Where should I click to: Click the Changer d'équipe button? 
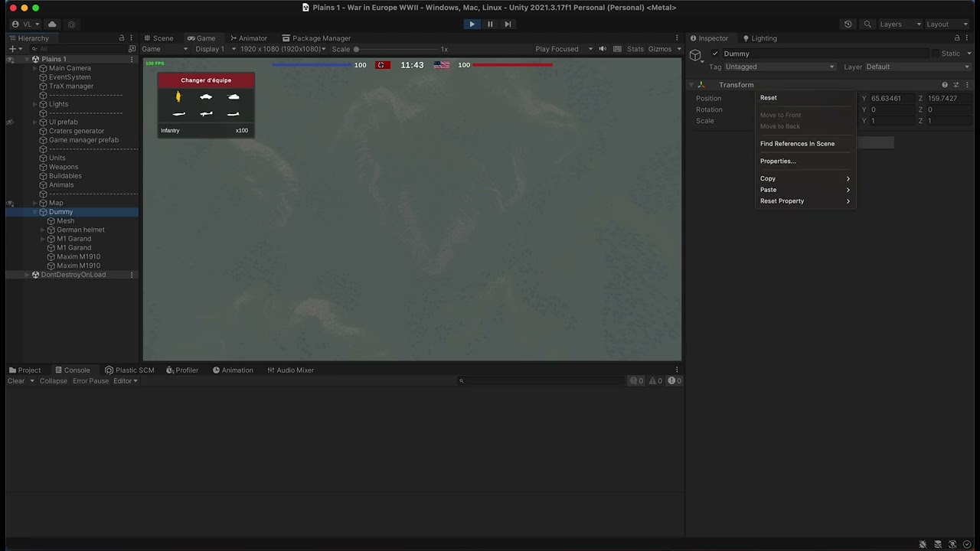coord(205,80)
